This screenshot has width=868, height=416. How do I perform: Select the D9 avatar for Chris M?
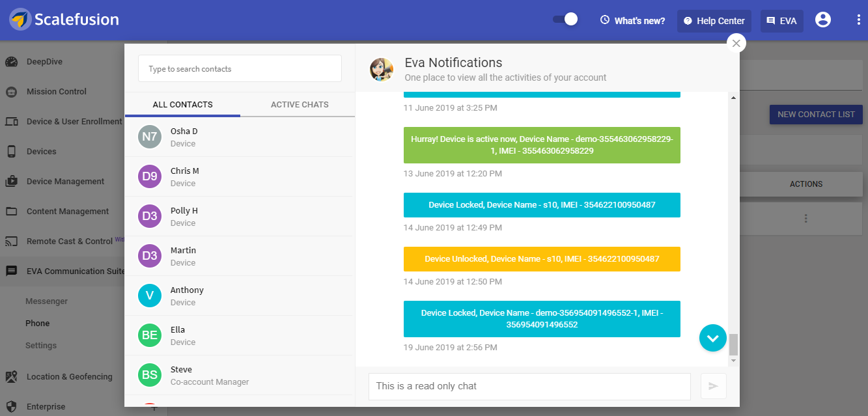point(150,176)
